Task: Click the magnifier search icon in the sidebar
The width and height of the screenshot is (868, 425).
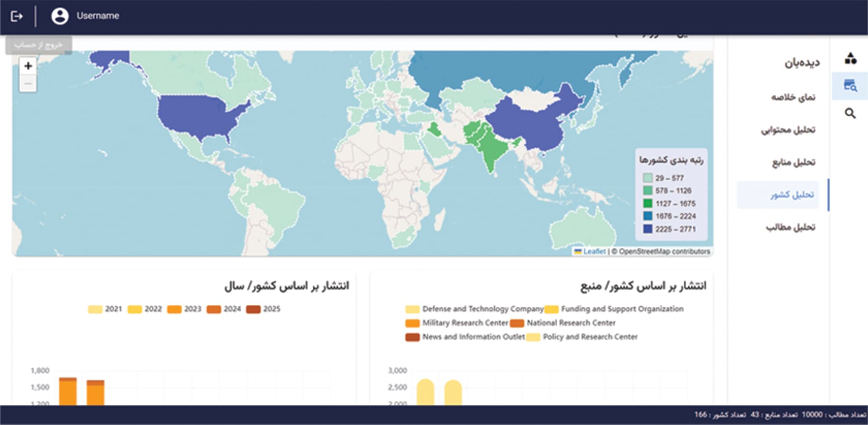Action: coord(850,113)
